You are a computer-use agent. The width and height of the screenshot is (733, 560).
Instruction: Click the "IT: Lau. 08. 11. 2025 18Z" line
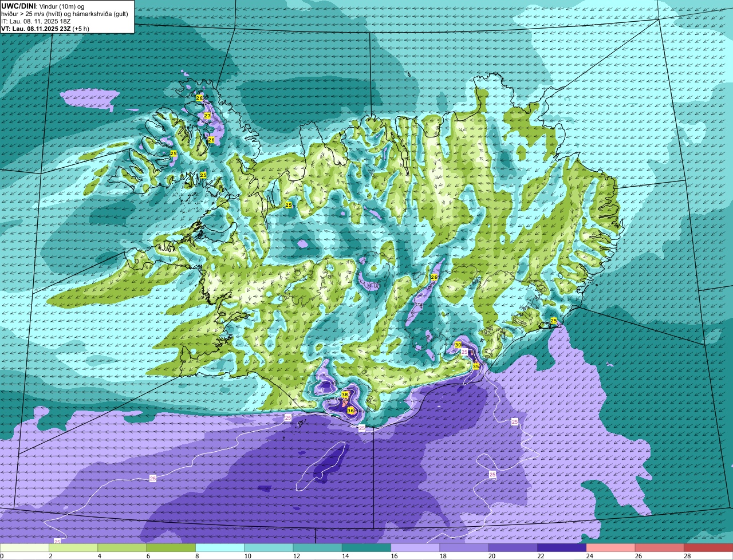[x=36, y=21]
